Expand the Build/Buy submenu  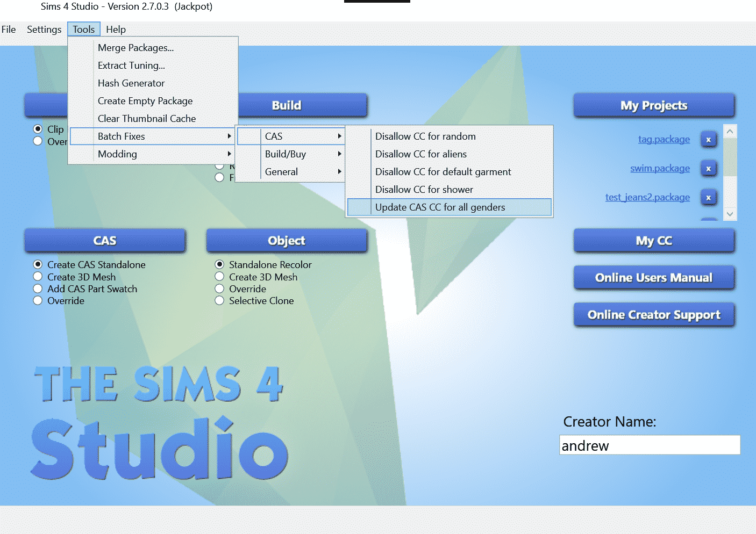coord(290,154)
